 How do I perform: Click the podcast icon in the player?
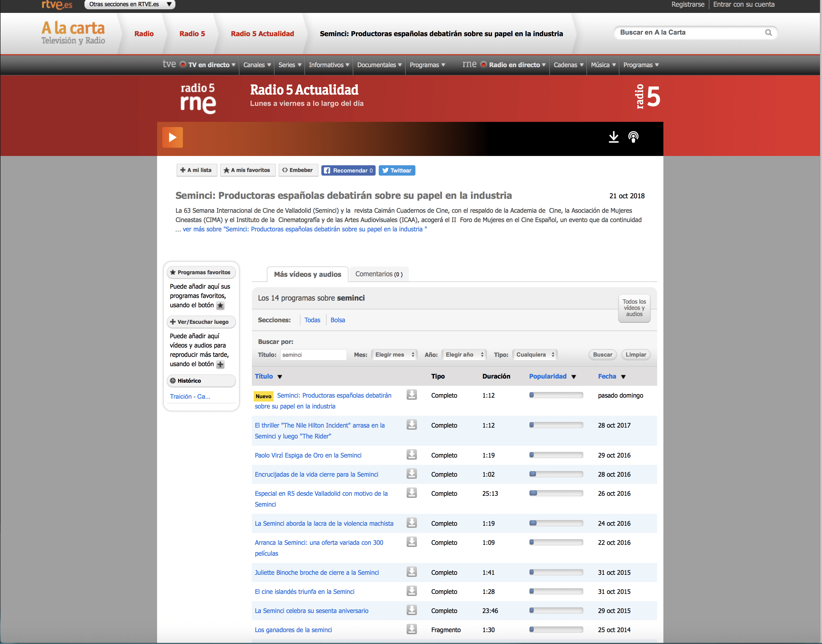tap(633, 137)
